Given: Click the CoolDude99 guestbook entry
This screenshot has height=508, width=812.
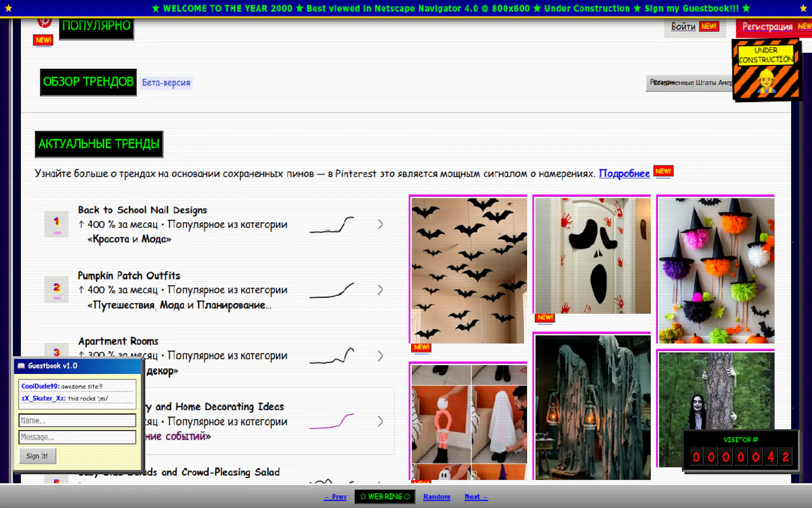Looking at the screenshot, I should click(77, 386).
